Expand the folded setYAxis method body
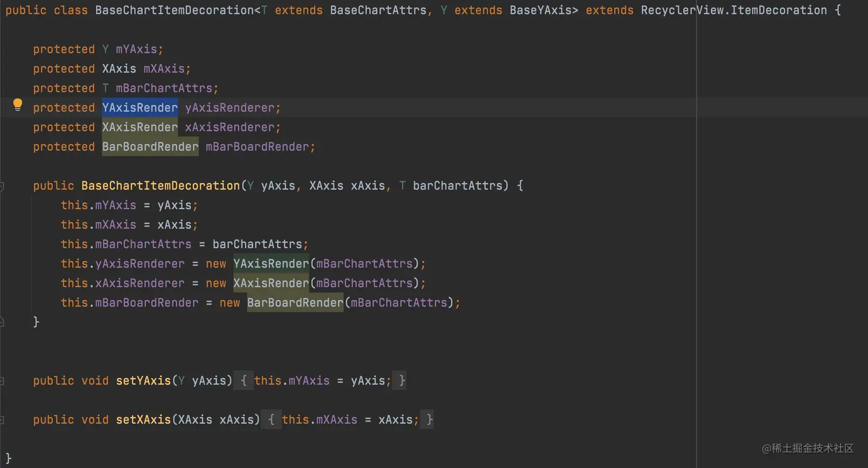 point(2,381)
